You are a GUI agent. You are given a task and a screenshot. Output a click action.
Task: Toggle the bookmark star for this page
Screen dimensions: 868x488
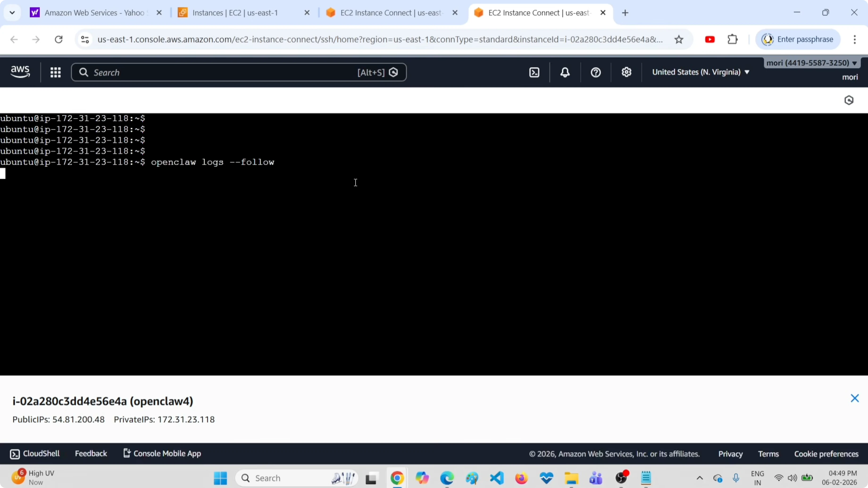point(679,39)
